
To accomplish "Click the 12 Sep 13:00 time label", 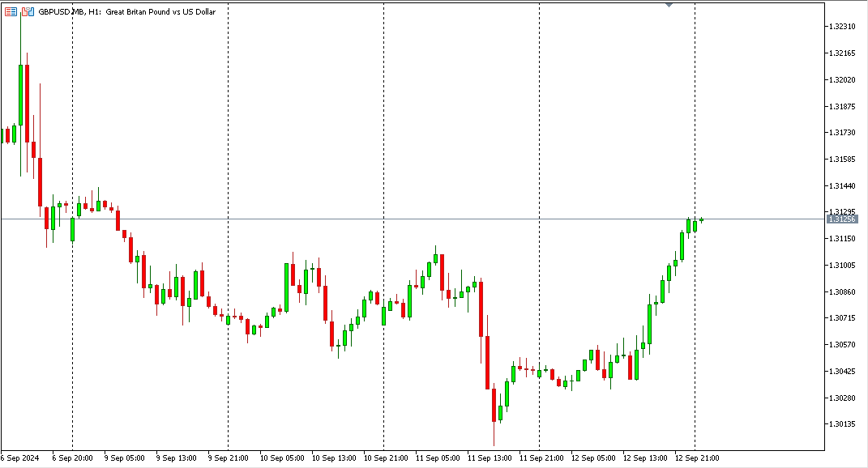I will tap(645, 458).
